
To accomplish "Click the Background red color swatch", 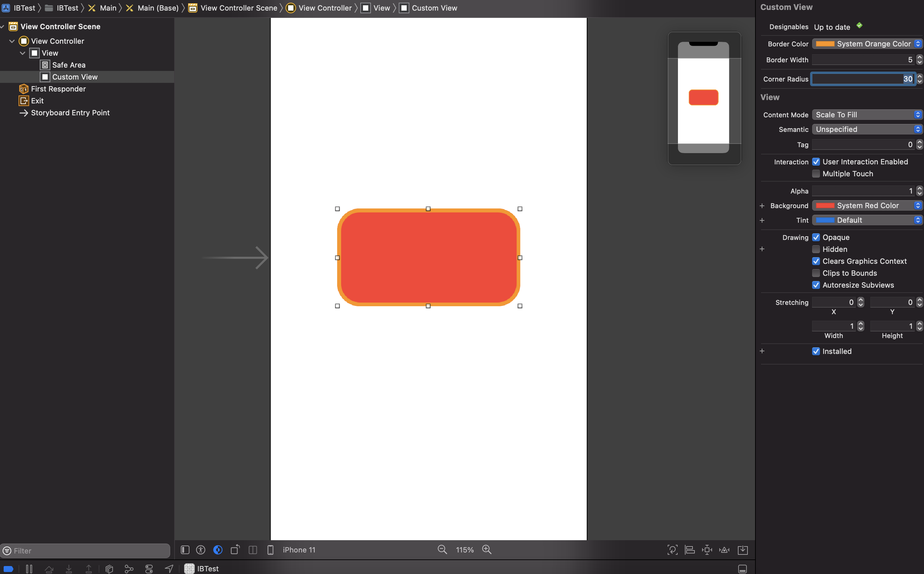I will [x=825, y=205].
